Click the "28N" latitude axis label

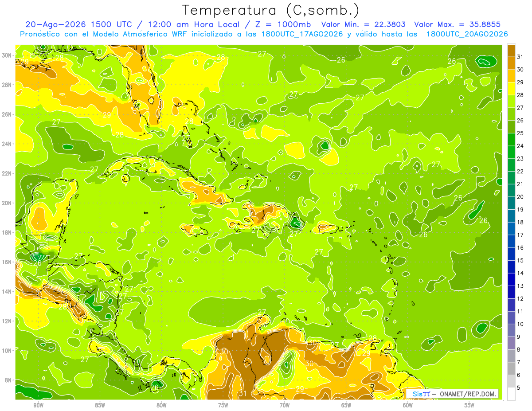click(7, 85)
